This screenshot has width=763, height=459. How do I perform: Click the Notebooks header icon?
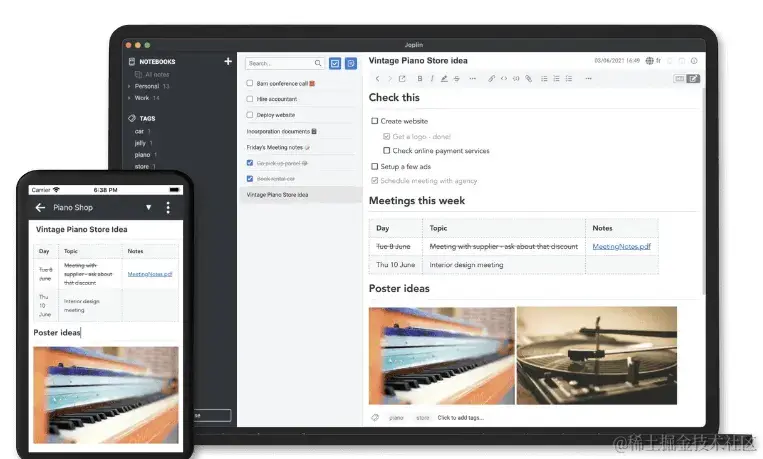pos(131,61)
